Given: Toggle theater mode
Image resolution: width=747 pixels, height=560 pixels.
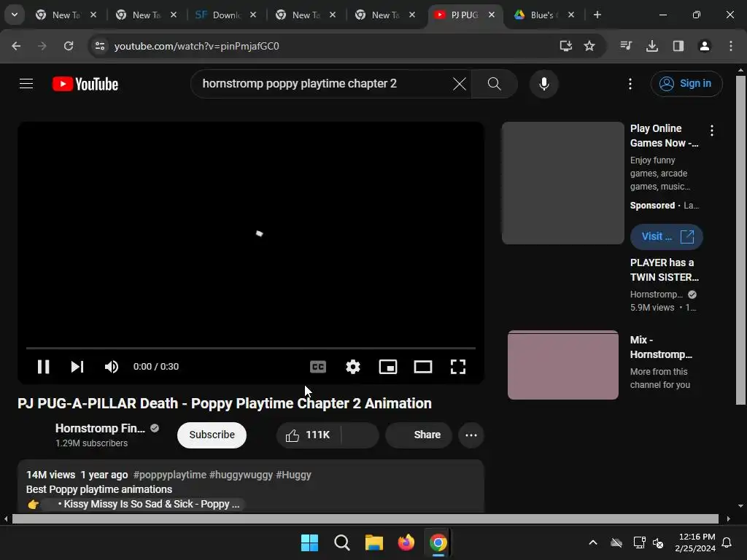Looking at the screenshot, I should pos(423,367).
